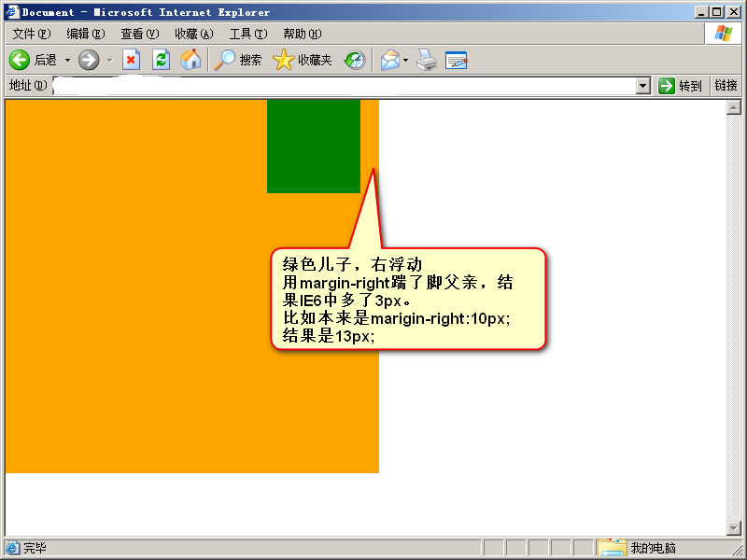This screenshot has height=560, width=747.
Task: Click the 完毕 status bar text
Action: (35, 548)
